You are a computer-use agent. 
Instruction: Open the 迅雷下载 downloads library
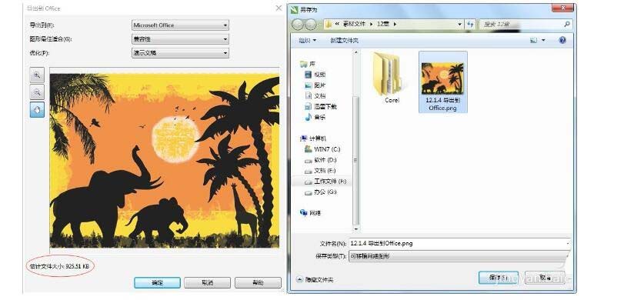click(x=321, y=107)
